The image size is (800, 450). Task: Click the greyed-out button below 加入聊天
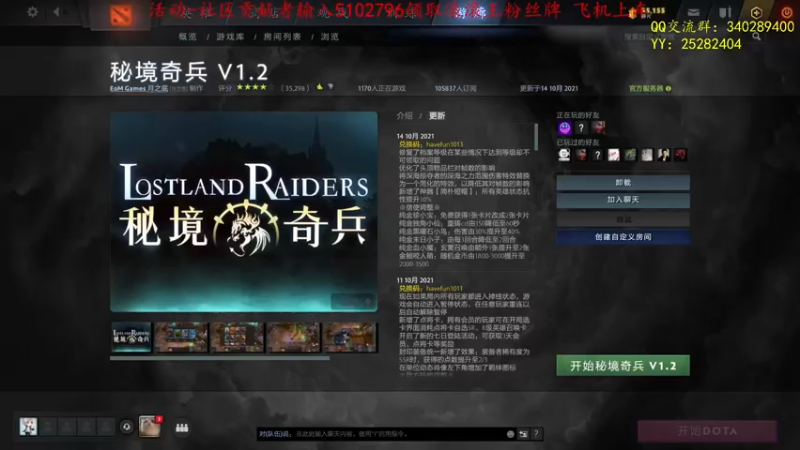(623, 219)
